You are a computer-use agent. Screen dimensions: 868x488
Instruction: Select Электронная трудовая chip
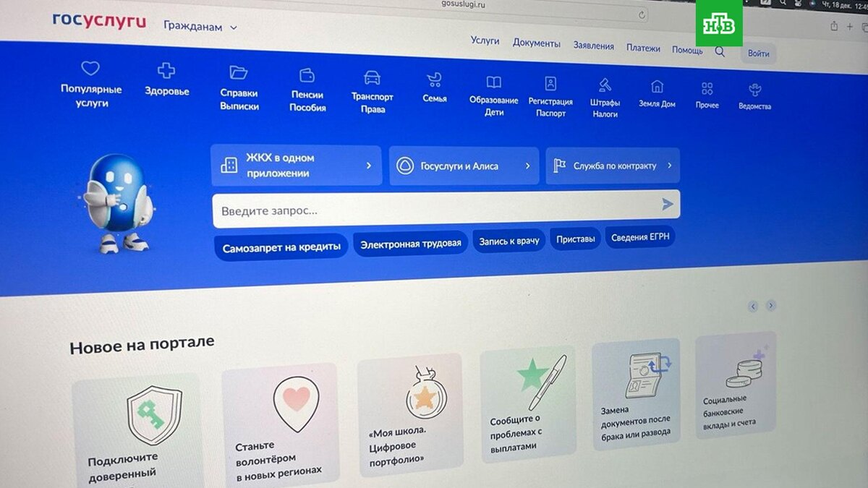coord(410,244)
